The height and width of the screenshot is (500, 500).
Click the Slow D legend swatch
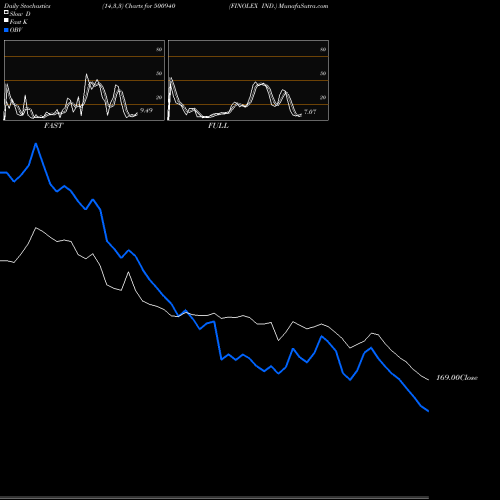6,12
